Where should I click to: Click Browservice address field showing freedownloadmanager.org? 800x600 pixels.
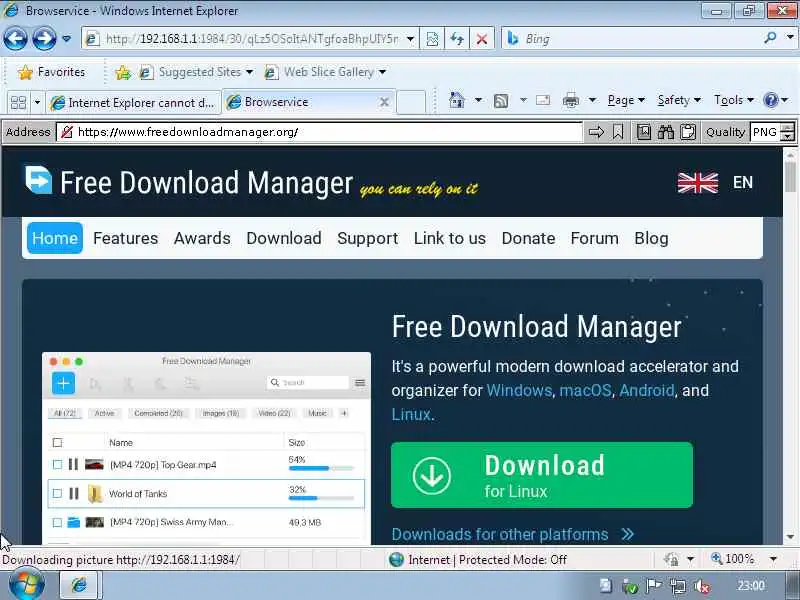pyautogui.click(x=327, y=132)
